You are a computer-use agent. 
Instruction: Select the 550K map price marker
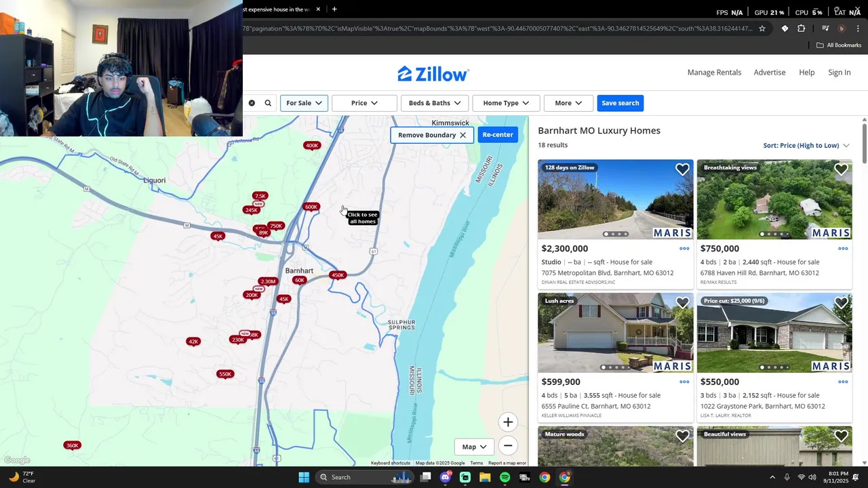tap(225, 374)
